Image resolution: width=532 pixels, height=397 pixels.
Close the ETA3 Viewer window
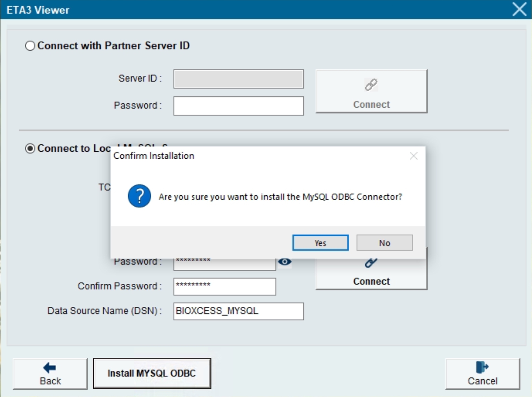519,9
